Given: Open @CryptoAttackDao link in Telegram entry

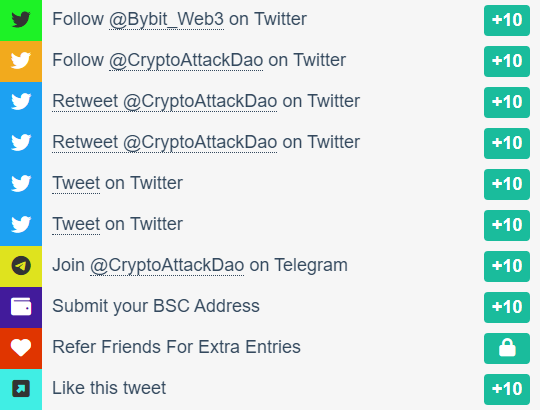Looking at the screenshot, I should pyautogui.click(x=167, y=266).
